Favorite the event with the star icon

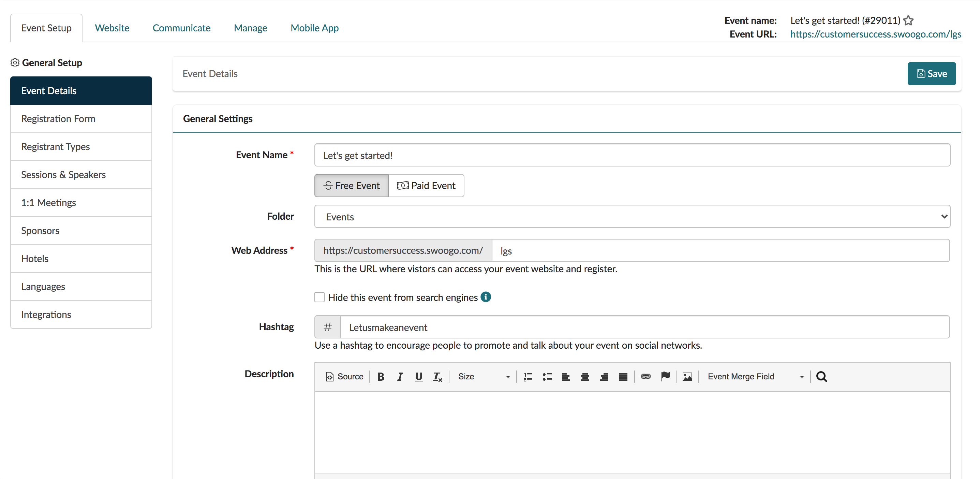908,20
